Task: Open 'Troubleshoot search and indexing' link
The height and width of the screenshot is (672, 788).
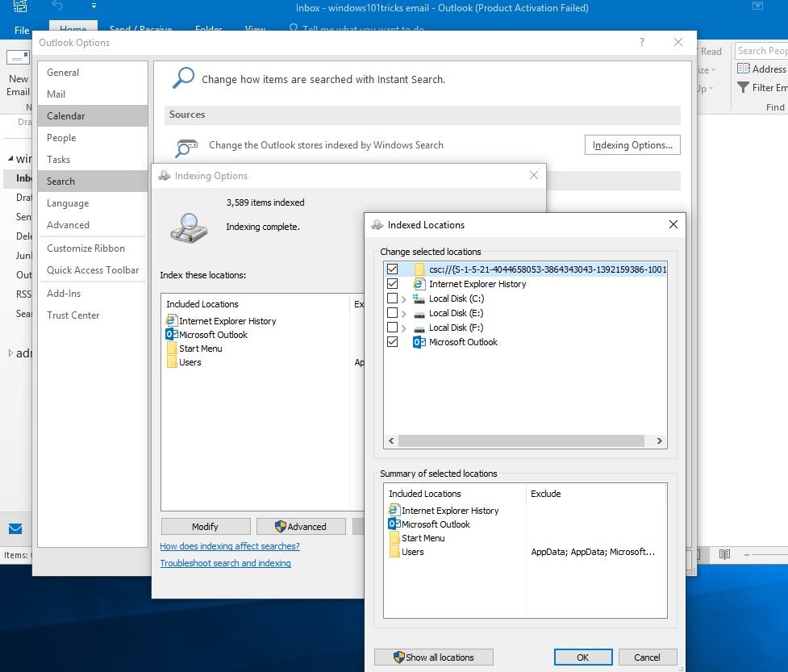Action: coord(225,563)
